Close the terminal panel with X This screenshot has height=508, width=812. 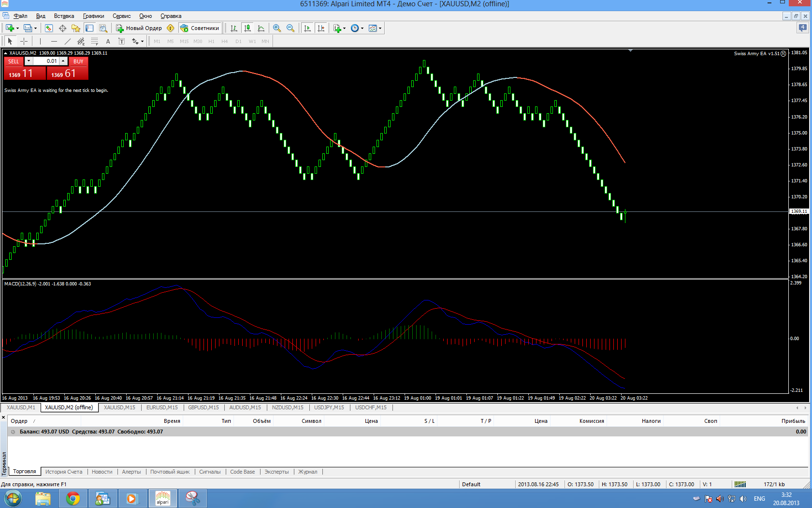point(3,417)
